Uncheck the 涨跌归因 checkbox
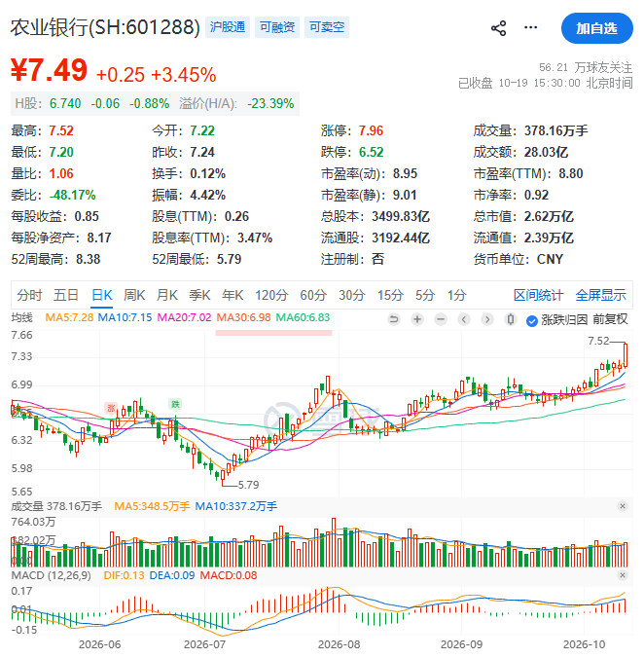The height and width of the screenshot is (658, 644). coord(532,321)
